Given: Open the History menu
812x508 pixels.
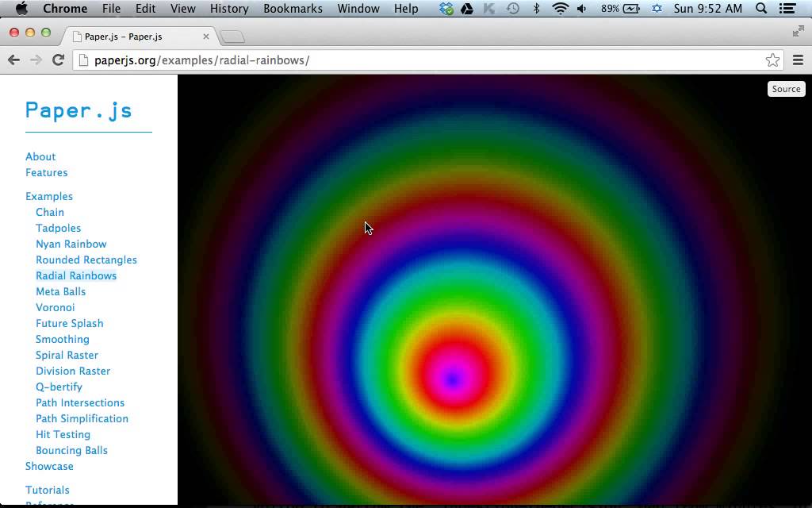Looking at the screenshot, I should pyautogui.click(x=229, y=8).
